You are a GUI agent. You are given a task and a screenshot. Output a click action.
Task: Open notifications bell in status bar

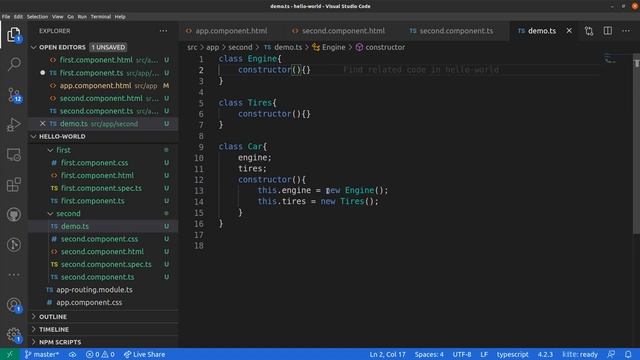click(x=628, y=354)
